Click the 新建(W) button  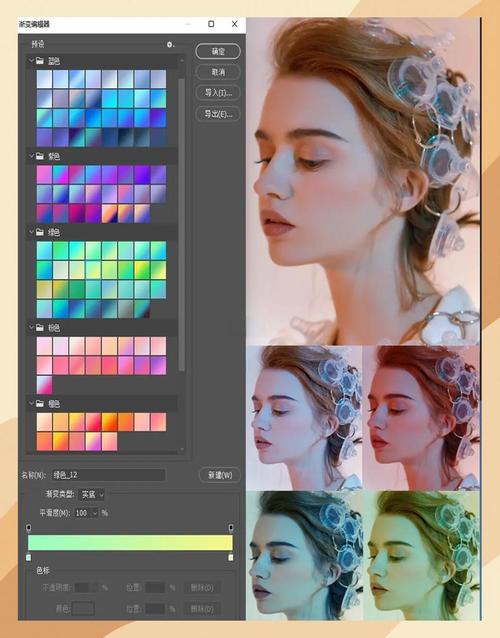tap(220, 475)
